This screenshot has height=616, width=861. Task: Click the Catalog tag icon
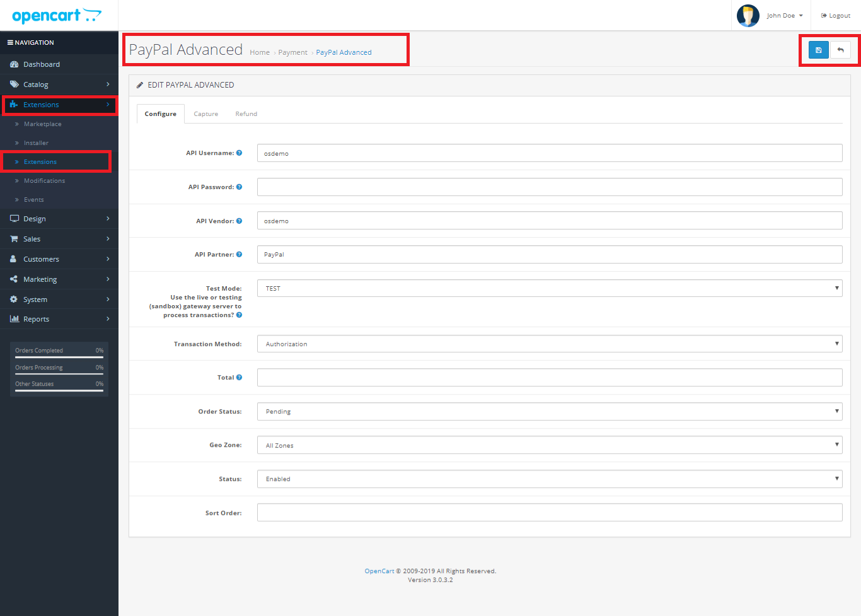(x=14, y=84)
